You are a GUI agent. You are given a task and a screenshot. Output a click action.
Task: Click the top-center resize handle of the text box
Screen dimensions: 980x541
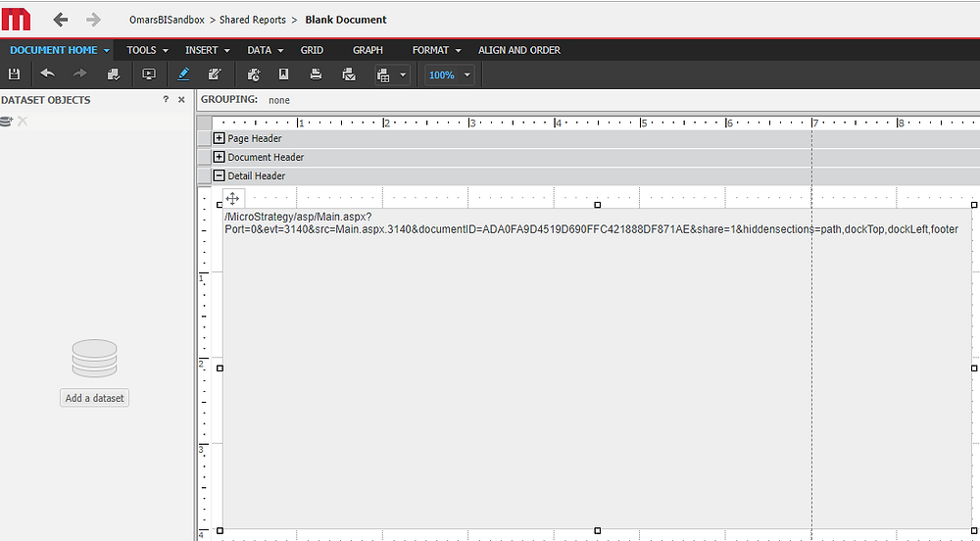(x=598, y=205)
